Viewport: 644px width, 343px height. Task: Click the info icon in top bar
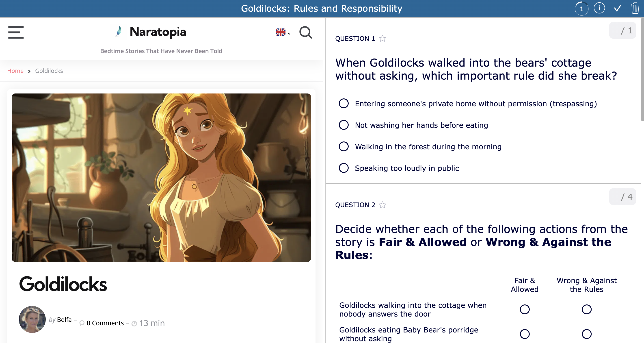(599, 8)
